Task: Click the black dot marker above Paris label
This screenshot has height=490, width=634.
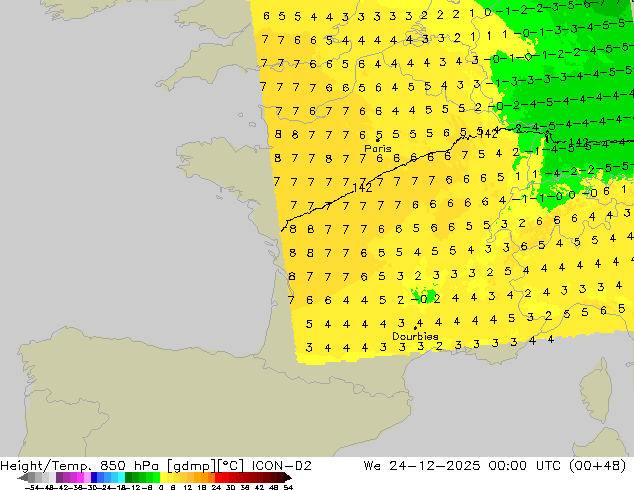Action: pyautogui.click(x=378, y=140)
